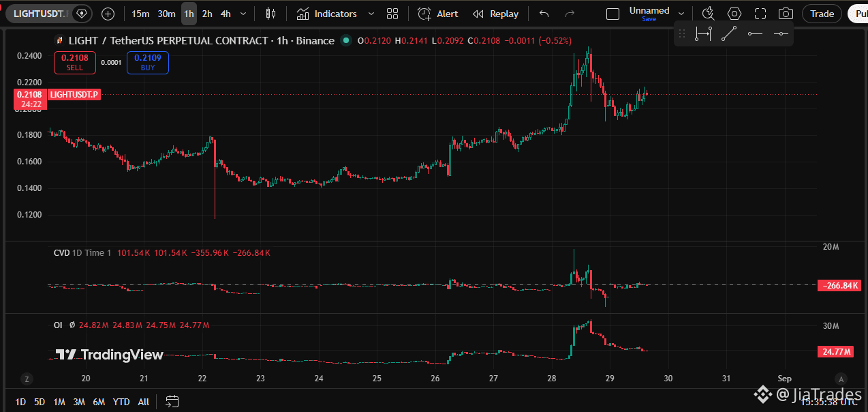Start bar Replay mode
Viewport: 868px width, 412px height.
point(495,14)
